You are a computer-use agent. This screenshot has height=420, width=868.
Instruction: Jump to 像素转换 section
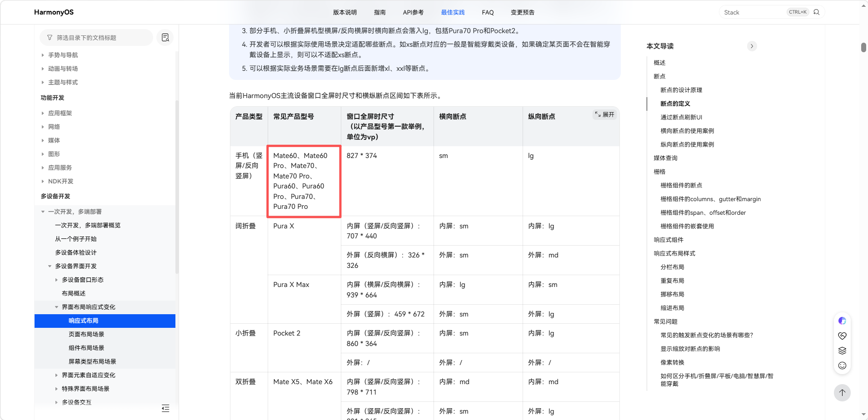(x=672, y=362)
